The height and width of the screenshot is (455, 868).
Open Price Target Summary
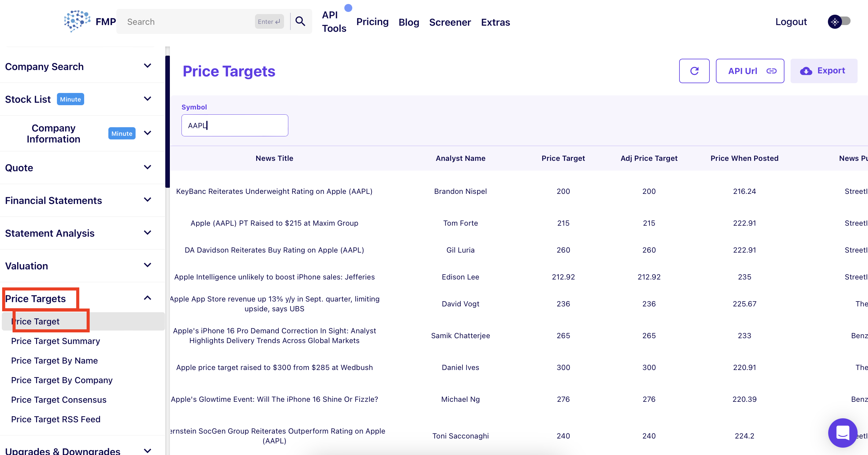[56, 341]
